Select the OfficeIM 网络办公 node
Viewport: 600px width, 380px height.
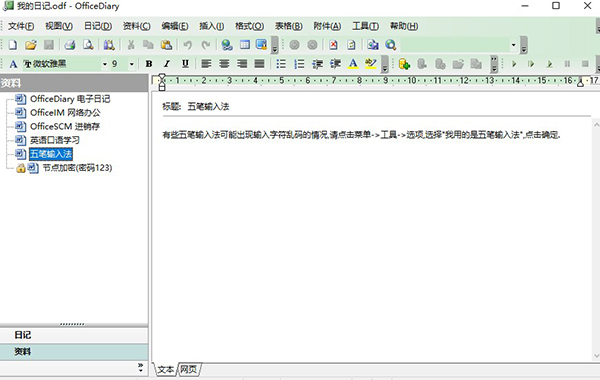pos(65,113)
